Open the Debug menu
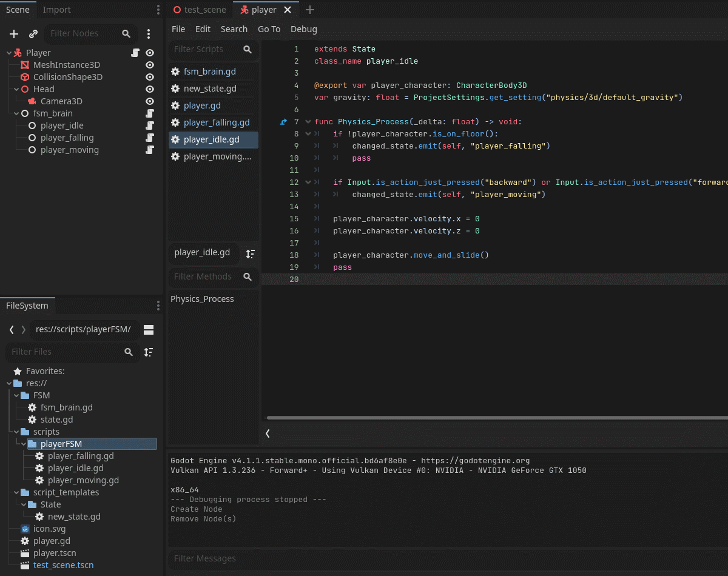The image size is (728, 576). (304, 29)
